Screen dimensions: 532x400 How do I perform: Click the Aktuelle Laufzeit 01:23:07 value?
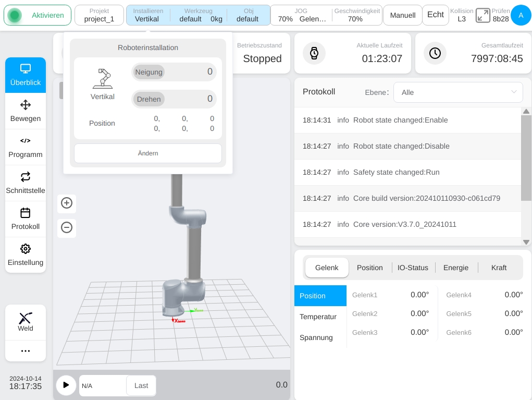coord(382,59)
